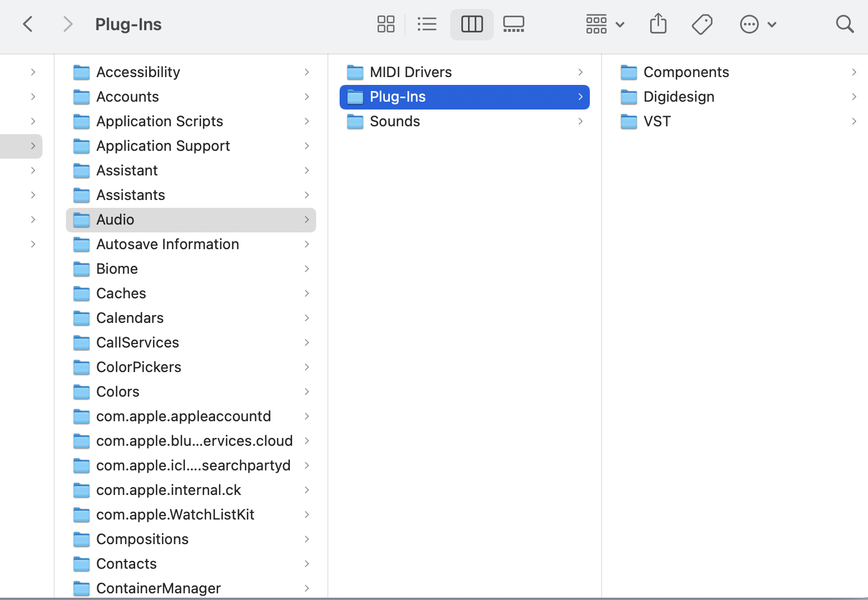
Task: Select the Assistants folder
Action: pos(191,195)
